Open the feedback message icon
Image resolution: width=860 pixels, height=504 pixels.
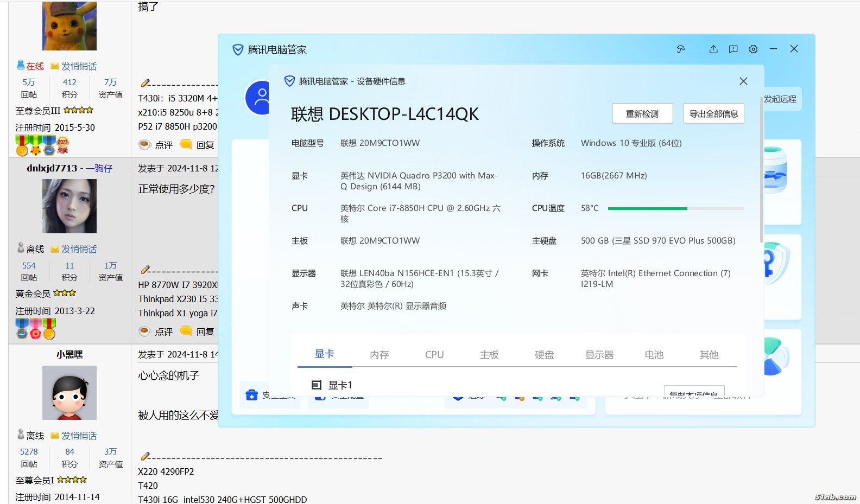coord(733,49)
